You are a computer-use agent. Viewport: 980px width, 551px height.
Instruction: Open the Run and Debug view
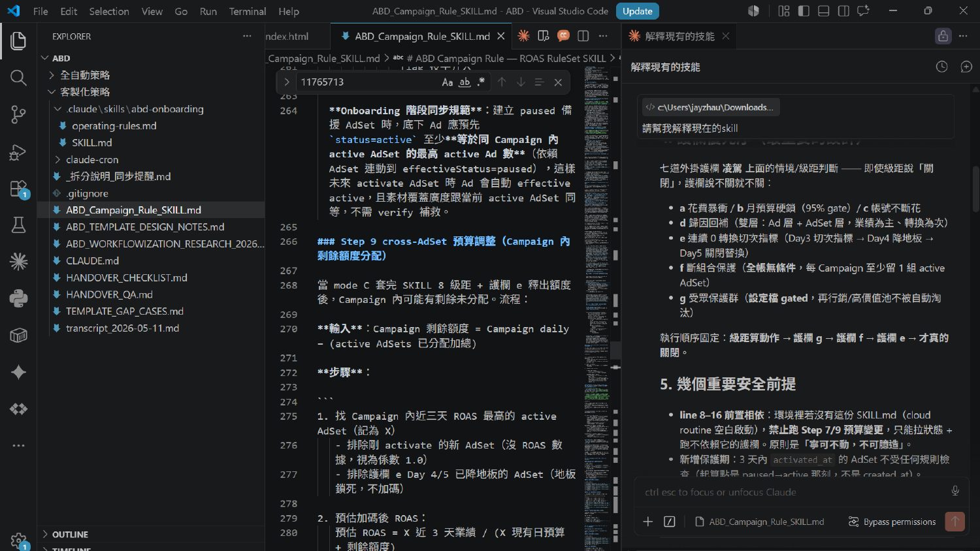[18, 152]
